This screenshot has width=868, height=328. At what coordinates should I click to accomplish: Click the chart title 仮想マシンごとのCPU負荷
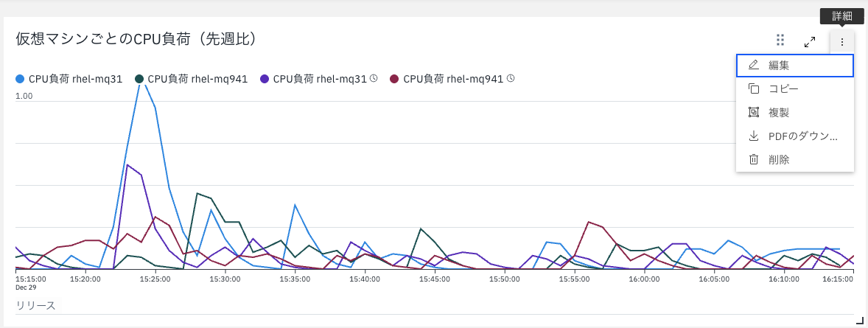(136, 39)
